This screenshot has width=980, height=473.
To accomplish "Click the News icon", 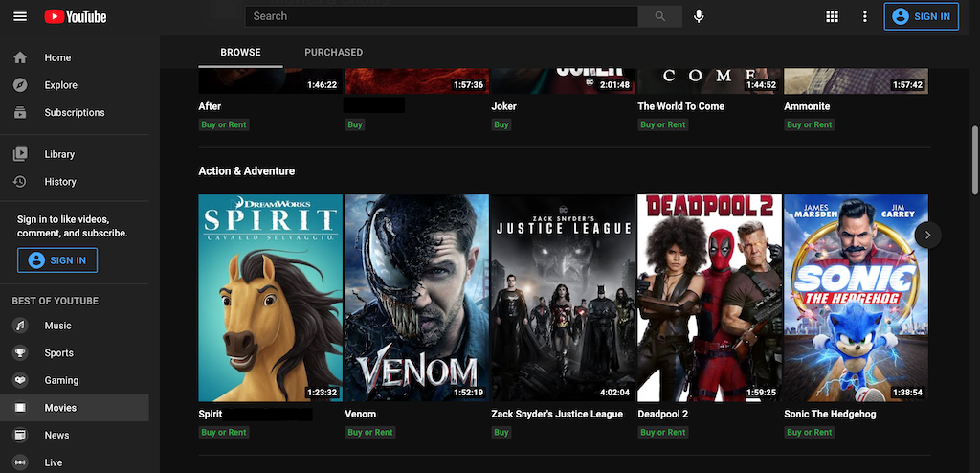I will (20, 435).
